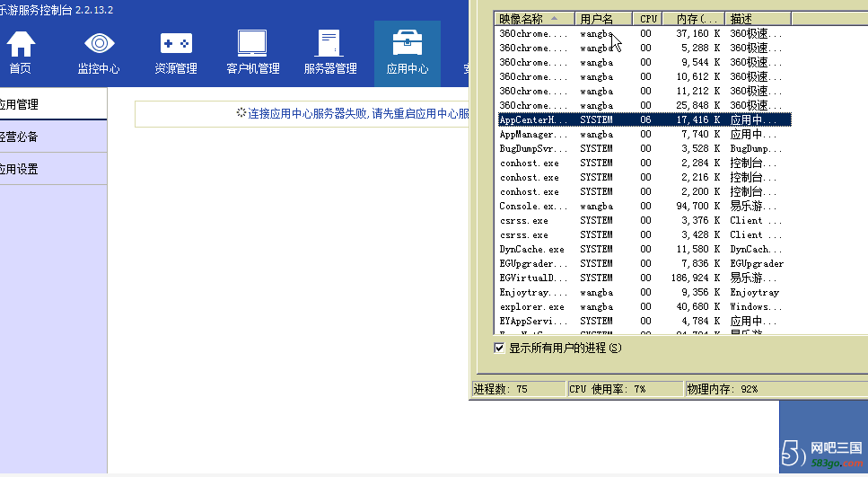
Task: Select the AppCenterH... process row
Action: click(644, 119)
